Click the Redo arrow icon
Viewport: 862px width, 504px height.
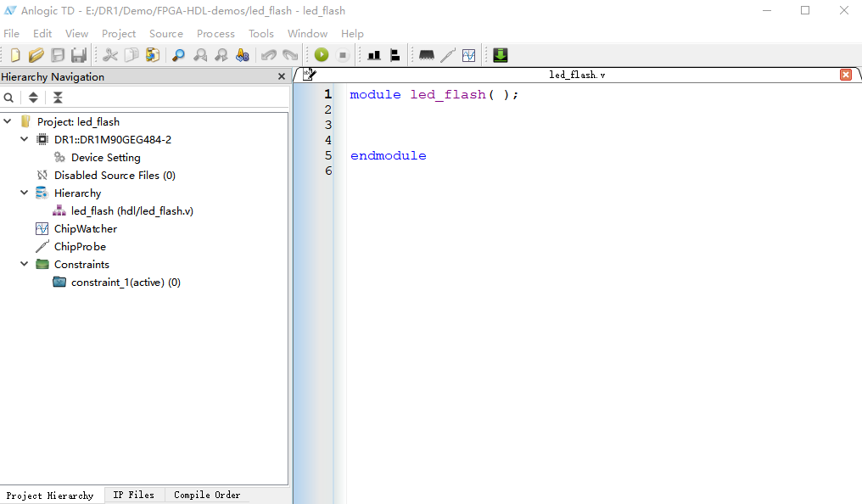[x=289, y=55]
